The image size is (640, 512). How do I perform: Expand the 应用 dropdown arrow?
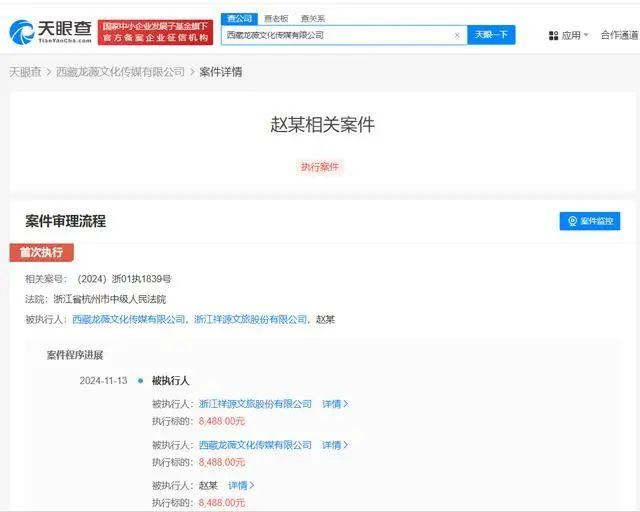[586, 35]
